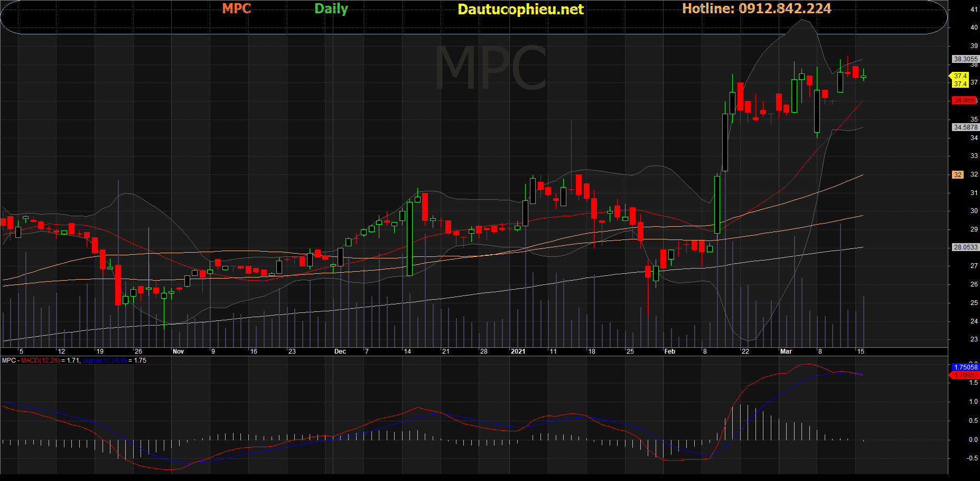Select the 38.3055 upper band price tag
The width and height of the screenshot is (980, 481).
[x=965, y=59]
